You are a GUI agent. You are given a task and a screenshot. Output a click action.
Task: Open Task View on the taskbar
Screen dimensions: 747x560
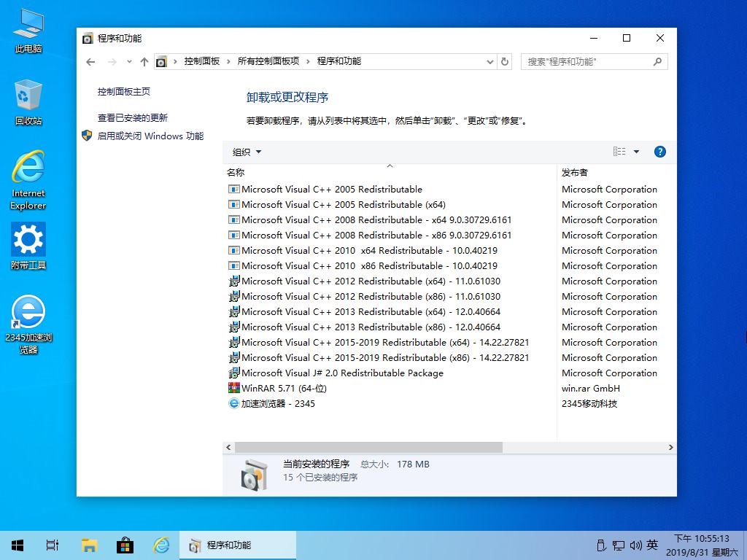pos(53,545)
